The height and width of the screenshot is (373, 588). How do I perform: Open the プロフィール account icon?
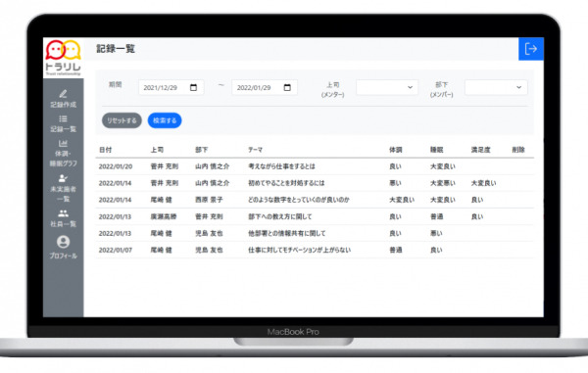point(63,242)
